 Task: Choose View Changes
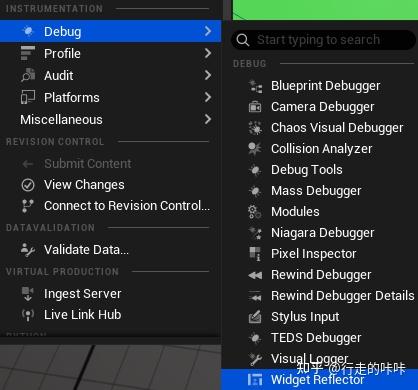(110, 185)
